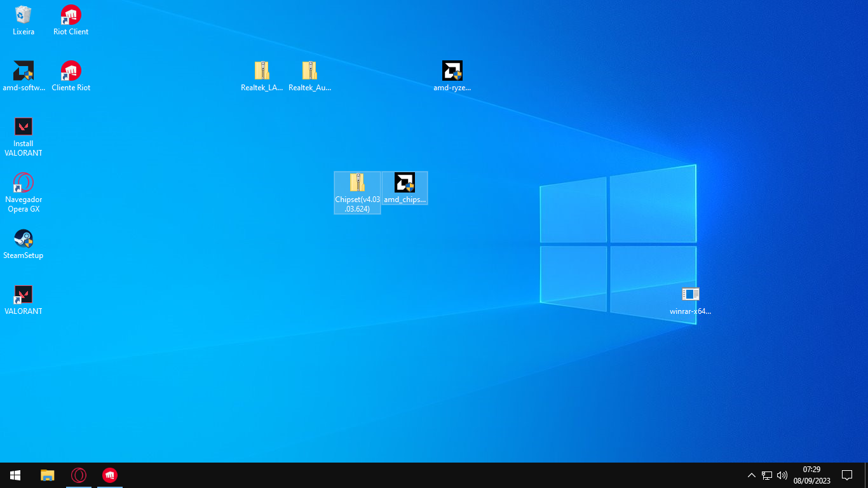Open the network status tray icon
Viewport: 868px width, 488px height.
tap(767, 475)
